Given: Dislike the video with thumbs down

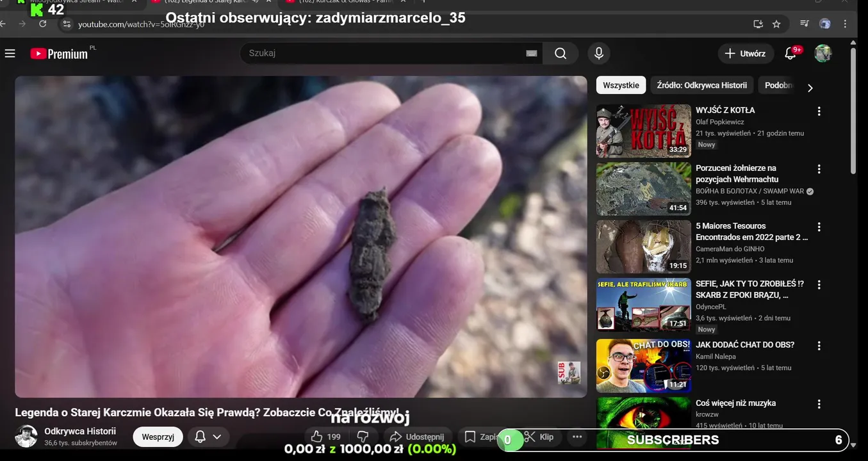Looking at the screenshot, I should click(x=363, y=437).
